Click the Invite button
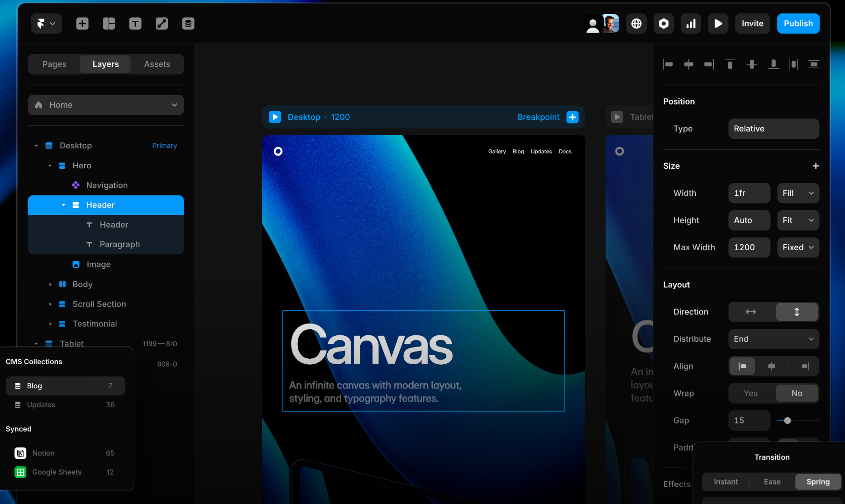The width and height of the screenshot is (845, 504). [x=752, y=23]
